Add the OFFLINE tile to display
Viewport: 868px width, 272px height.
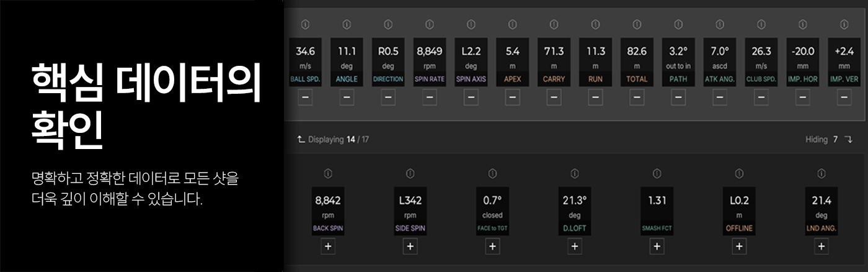[739, 247]
